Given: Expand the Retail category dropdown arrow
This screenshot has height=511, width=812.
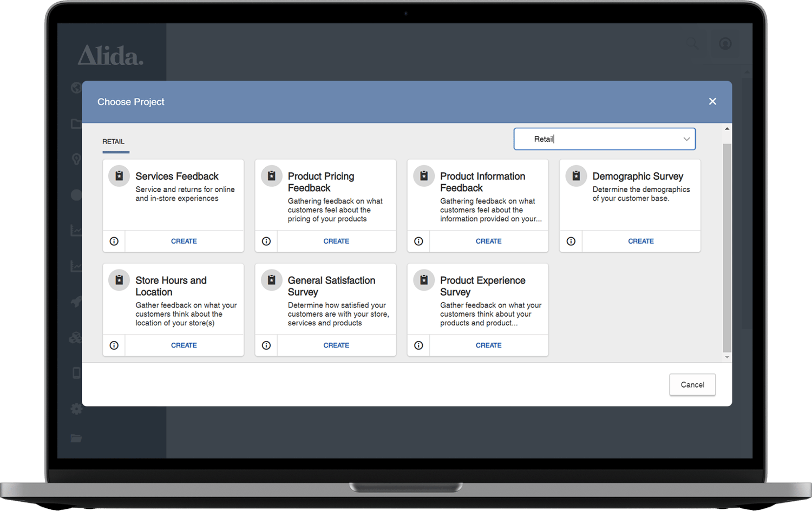Looking at the screenshot, I should click(686, 139).
